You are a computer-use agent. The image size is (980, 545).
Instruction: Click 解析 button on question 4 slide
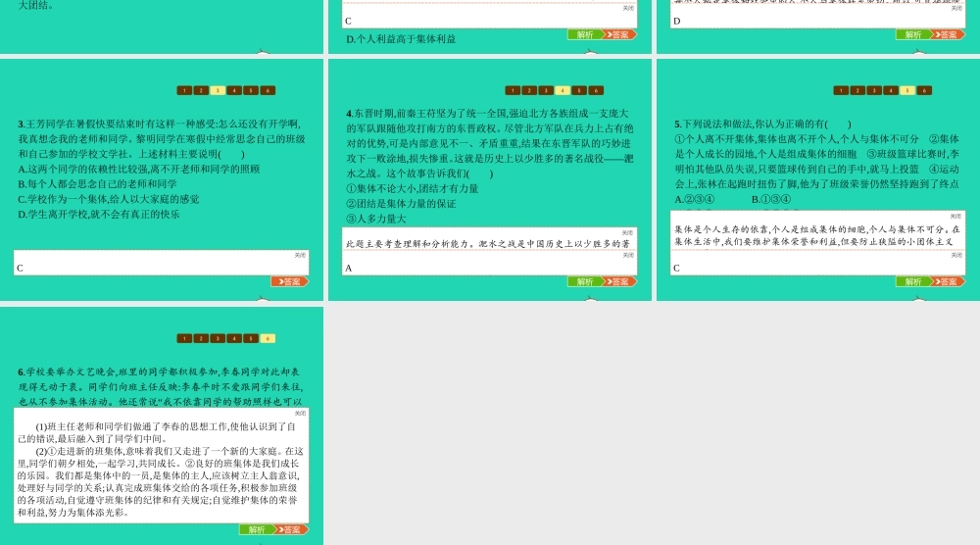(x=584, y=282)
